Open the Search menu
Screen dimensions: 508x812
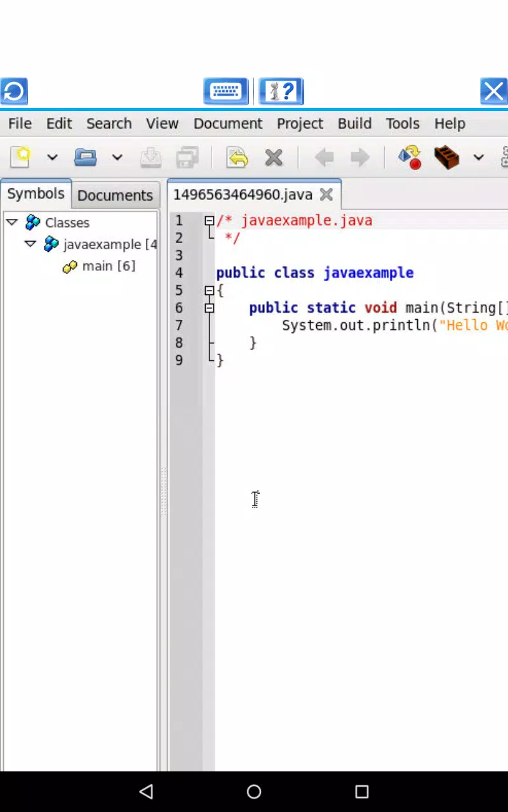(x=109, y=124)
